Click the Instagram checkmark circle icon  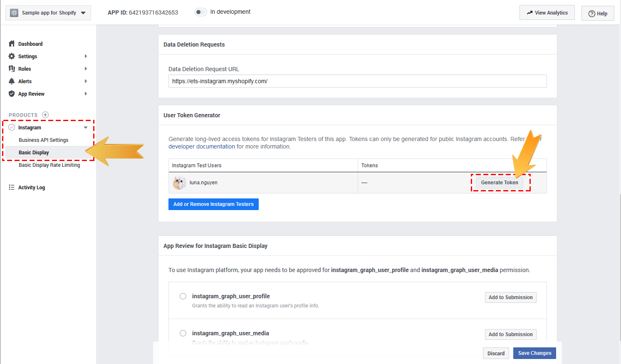coord(12,127)
